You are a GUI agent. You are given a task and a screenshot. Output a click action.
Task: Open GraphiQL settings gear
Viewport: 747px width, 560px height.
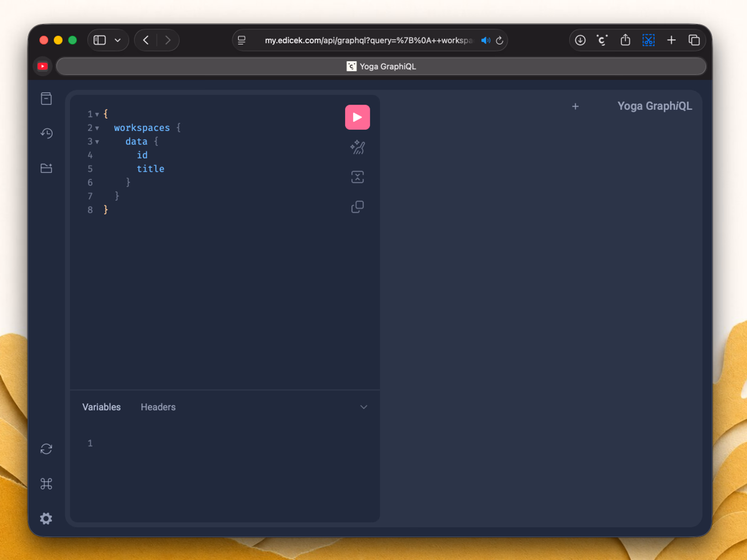point(46,518)
